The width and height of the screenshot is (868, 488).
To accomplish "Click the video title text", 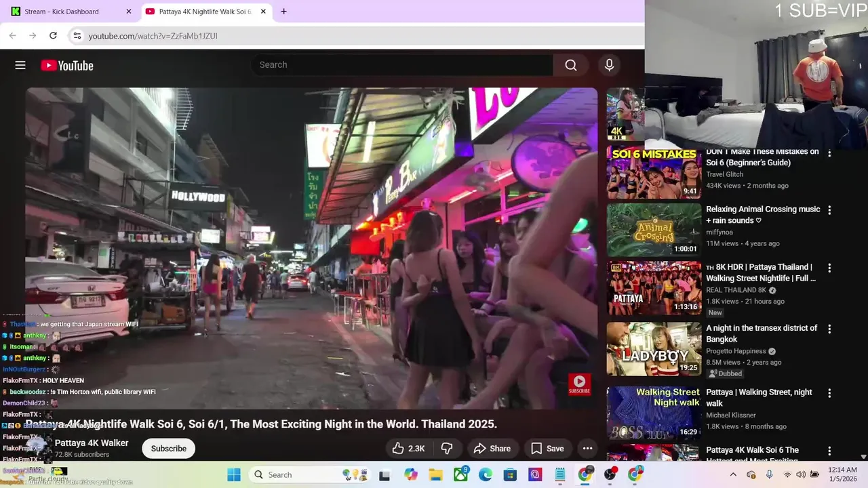I will pos(261,424).
